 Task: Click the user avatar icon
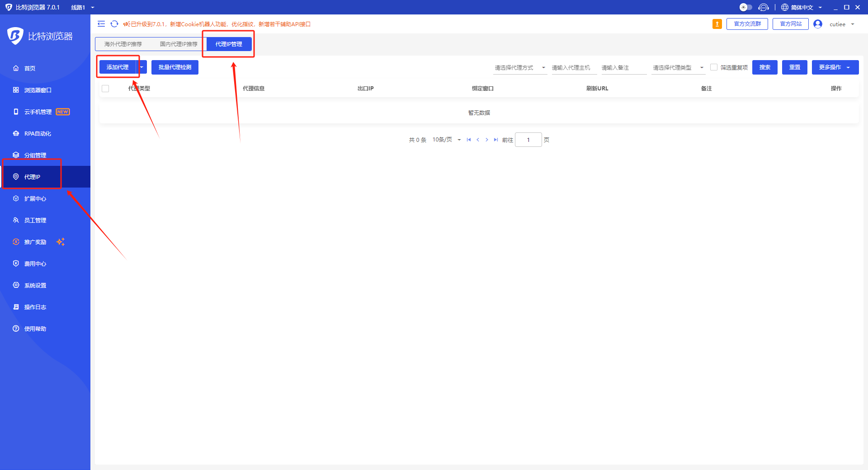coord(818,24)
